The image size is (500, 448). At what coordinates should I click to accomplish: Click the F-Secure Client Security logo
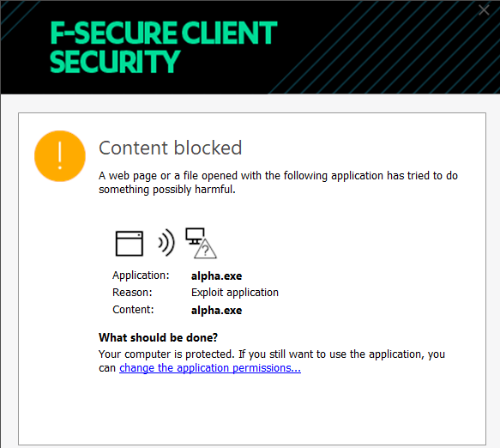(163, 47)
